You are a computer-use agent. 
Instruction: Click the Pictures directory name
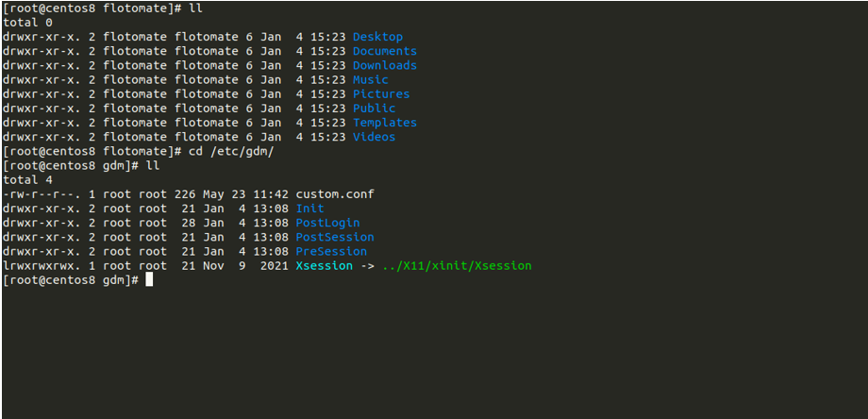coord(381,93)
